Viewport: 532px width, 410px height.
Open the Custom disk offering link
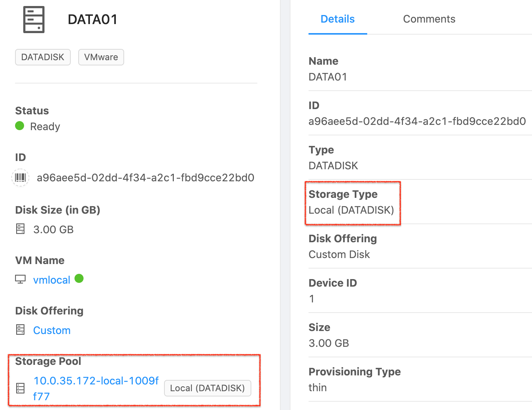point(52,330)
